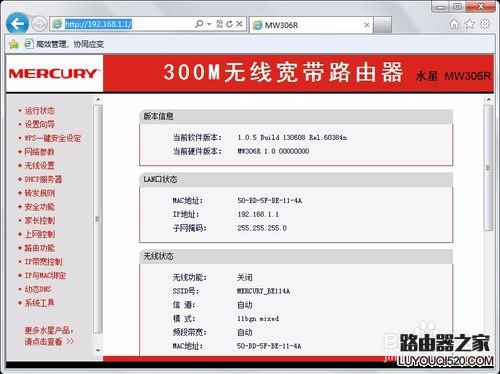
Task: Expand 网络参数 in the sidebar
Action: [40, 152]
